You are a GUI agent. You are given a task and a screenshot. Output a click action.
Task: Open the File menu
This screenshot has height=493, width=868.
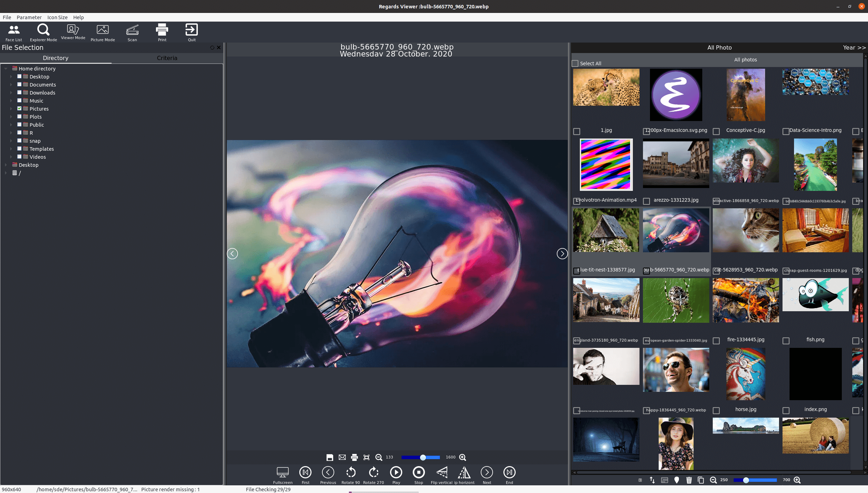tap(7, 17)
